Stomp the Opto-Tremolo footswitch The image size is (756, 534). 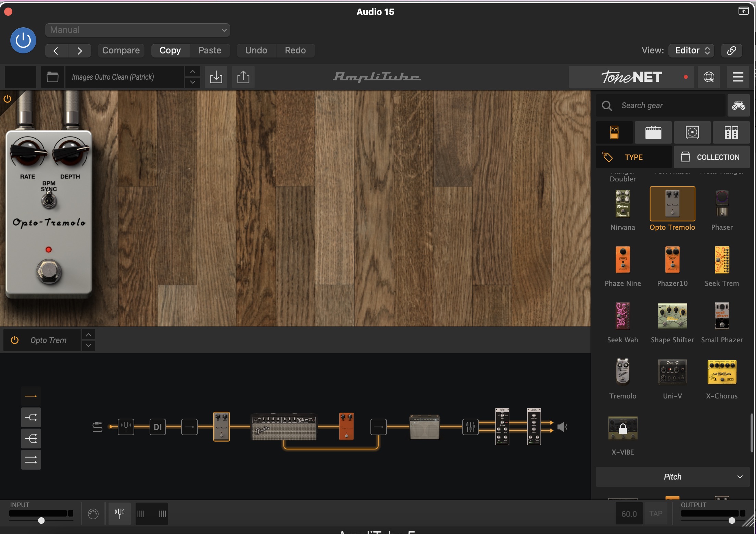click(49, 272)
